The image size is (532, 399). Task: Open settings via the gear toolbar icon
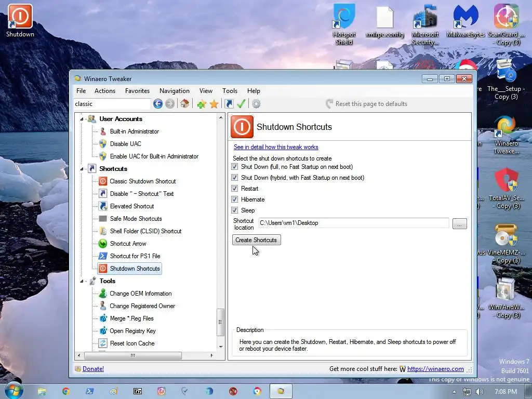(256, 104)
